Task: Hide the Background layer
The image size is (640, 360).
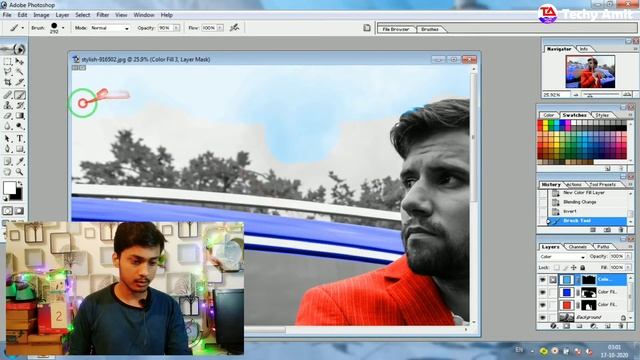Action: point(542,317)
